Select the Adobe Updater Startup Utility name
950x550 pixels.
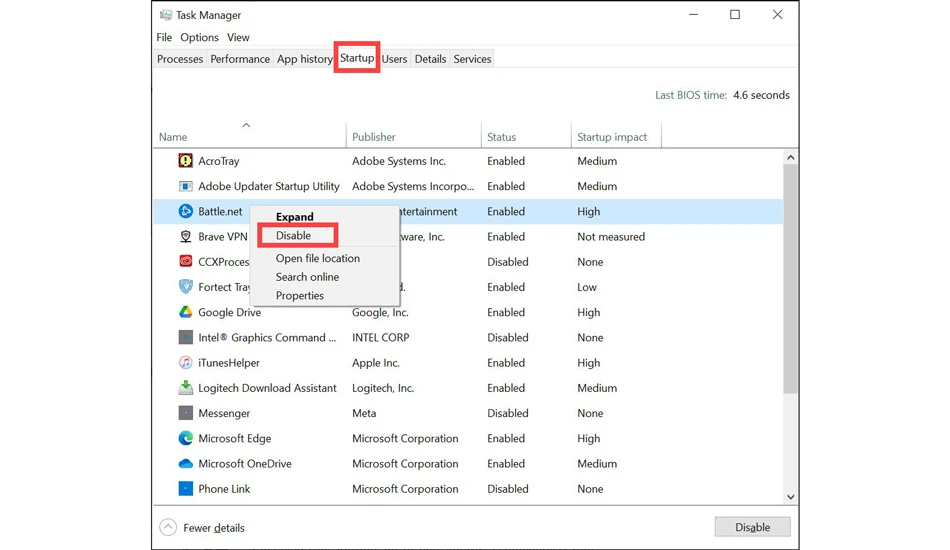pos(268,187)
